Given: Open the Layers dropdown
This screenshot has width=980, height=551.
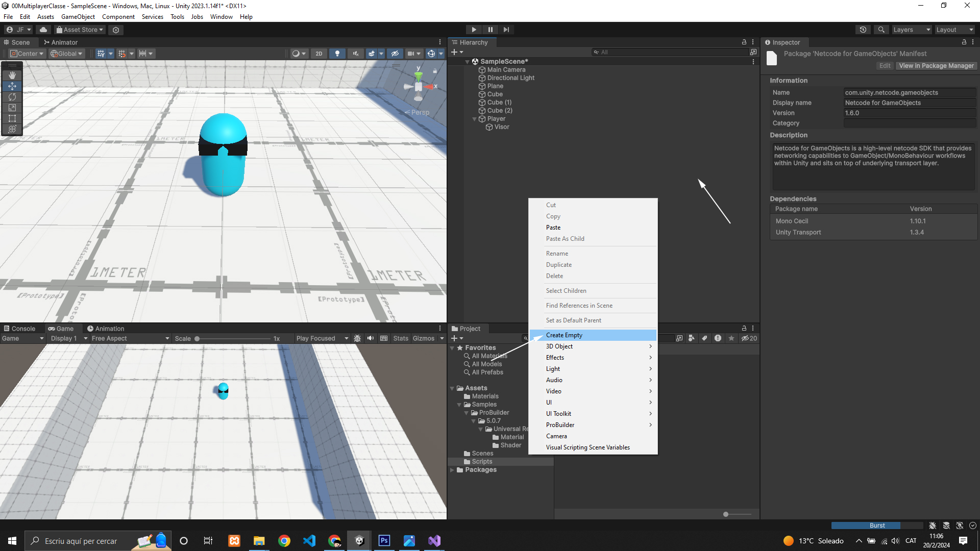Looking at the screenshot, I should point(911,30).
